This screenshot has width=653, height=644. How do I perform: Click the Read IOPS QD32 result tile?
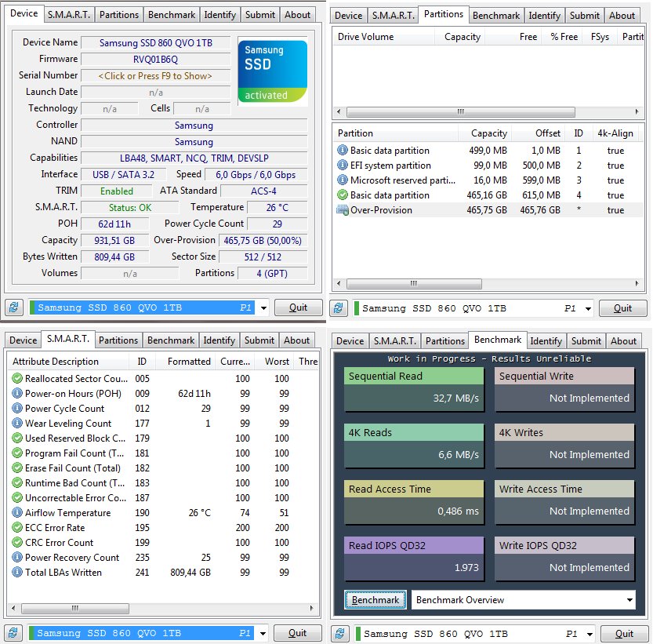tap(414, 558)
